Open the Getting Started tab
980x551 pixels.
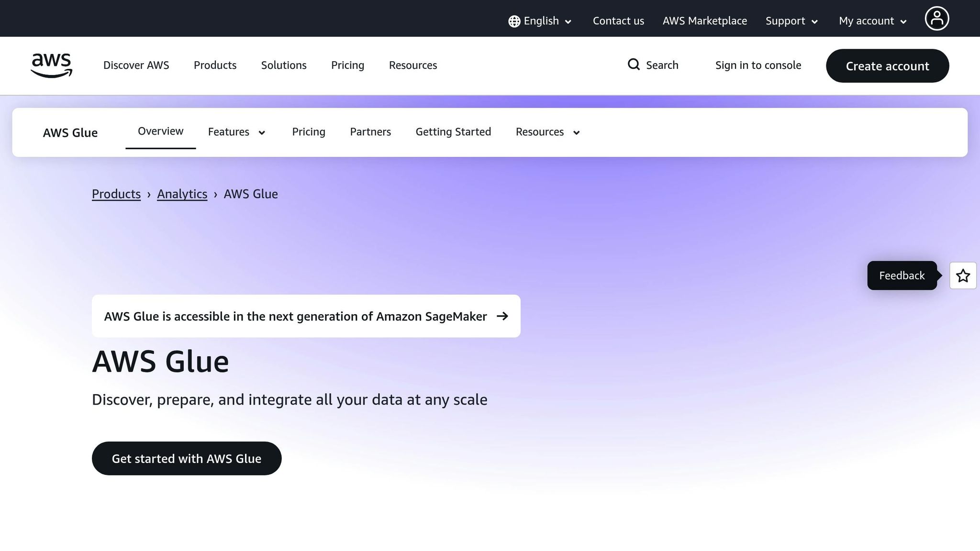453,132
